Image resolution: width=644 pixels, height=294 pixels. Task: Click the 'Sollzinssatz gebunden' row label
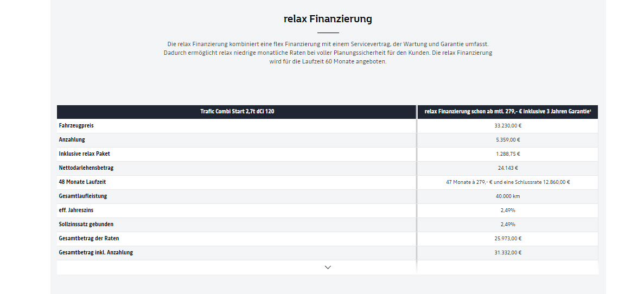[x=86, y=224]
